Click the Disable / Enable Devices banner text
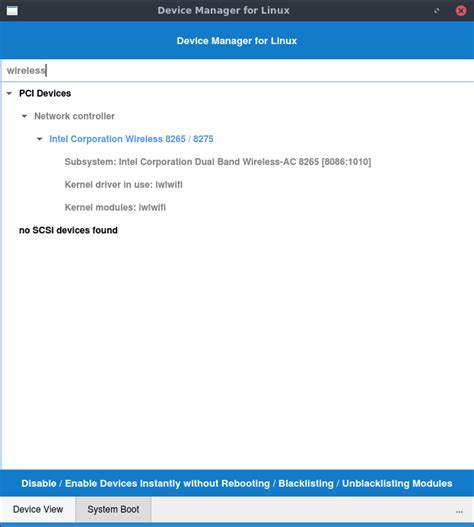This screenshot has width=474, height=527. pos(237,483)
